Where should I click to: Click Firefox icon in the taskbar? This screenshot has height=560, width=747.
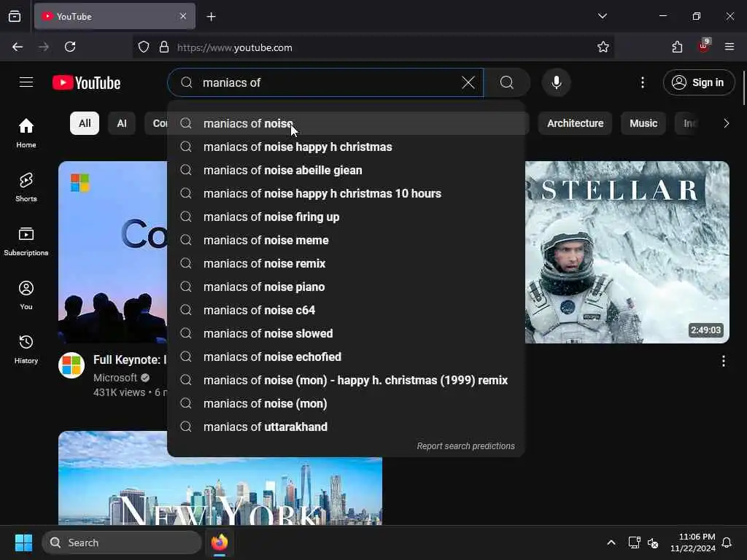click(x=219, y=542)
